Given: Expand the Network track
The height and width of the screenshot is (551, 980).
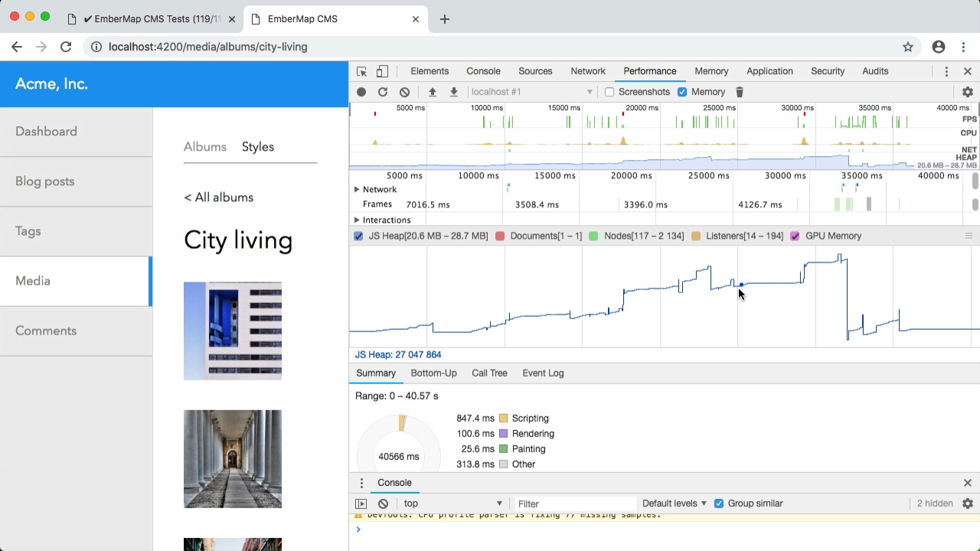Looking at the screenshot, I should (x=357, y=189).
